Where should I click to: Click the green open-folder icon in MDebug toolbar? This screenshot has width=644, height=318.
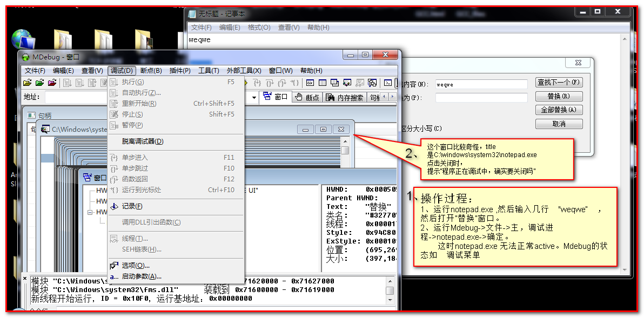[39, 83]
